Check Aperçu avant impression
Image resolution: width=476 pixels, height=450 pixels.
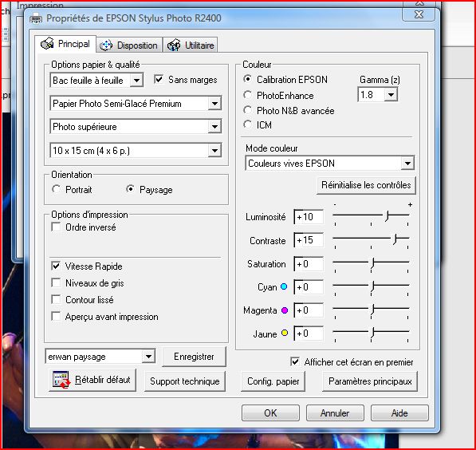56,316
